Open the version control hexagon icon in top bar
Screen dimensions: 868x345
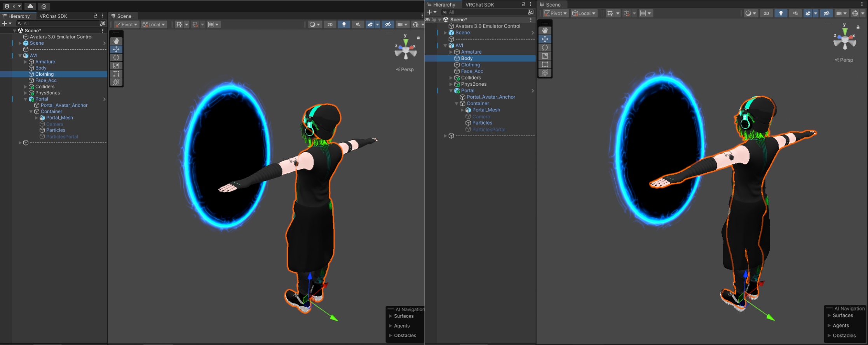click(44, 6)
